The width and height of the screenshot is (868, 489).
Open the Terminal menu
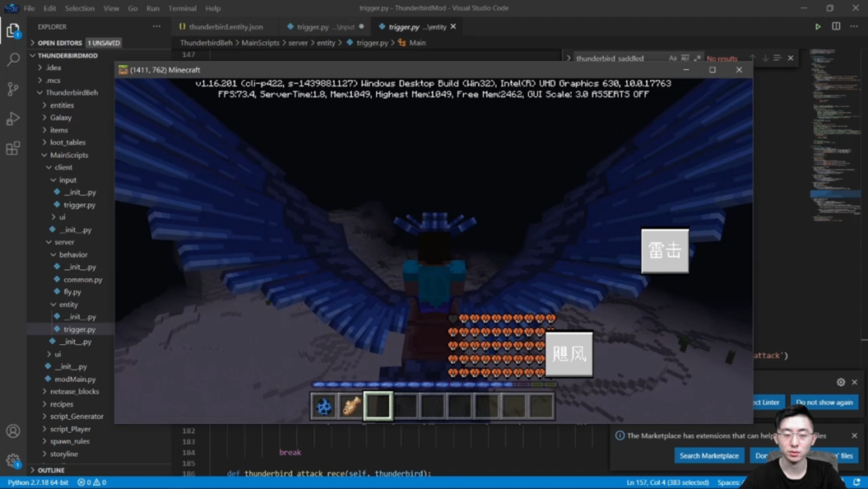tap(182, 8)
